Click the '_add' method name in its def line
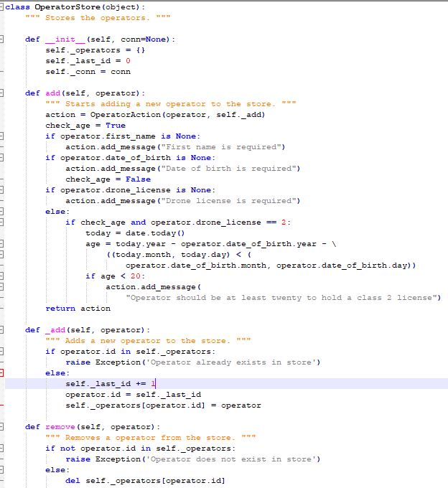Screen dimensions: 448x488 click(55, 330)
